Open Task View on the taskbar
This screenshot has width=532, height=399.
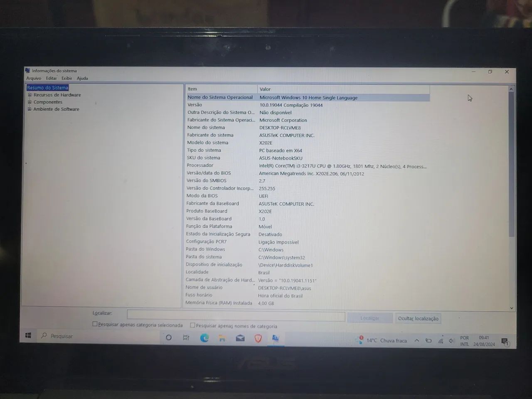tap(186, 338)
